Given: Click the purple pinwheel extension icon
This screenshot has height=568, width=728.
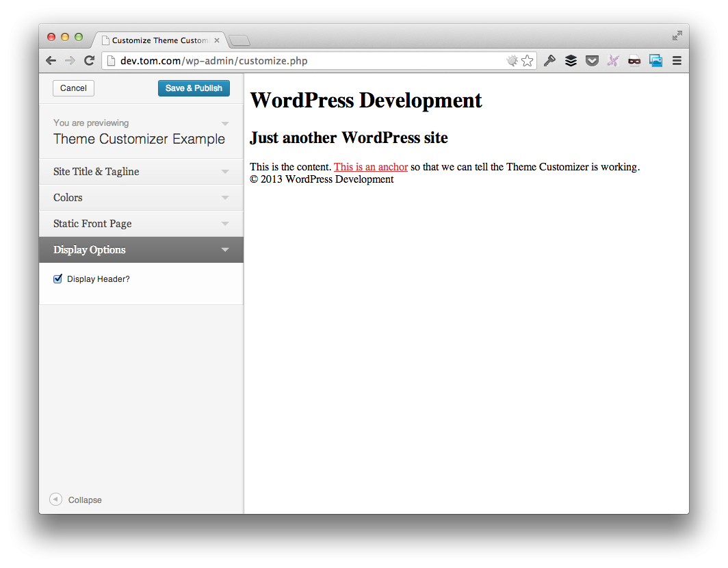Looking at the screenshot, I should coord(613,61).
